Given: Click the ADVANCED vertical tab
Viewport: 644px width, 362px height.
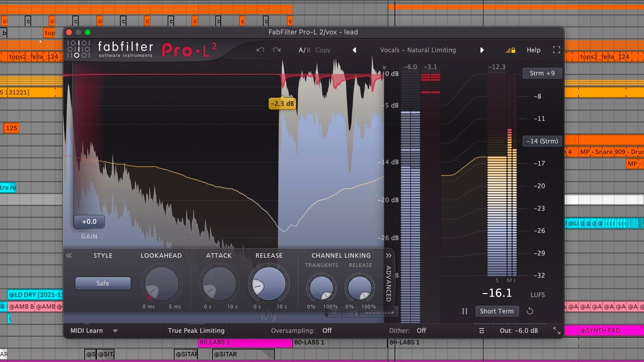Looking at the screenshot, I should [x=388, y=284].
